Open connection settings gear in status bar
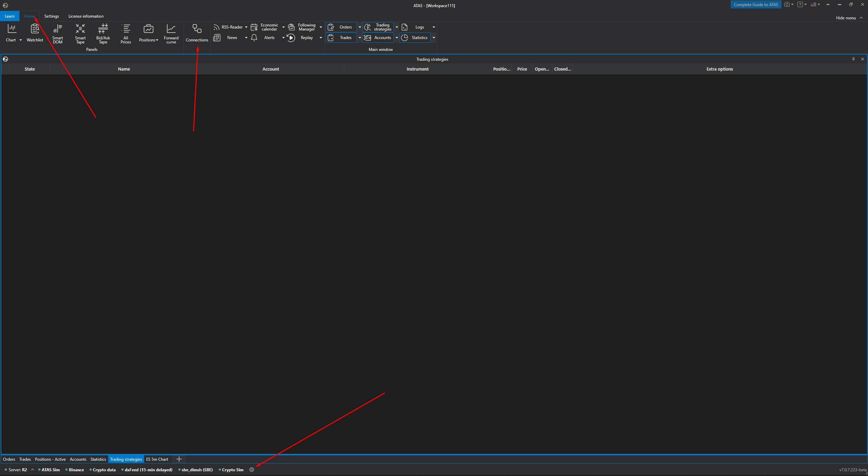The image size is (868, 476). [252, 470]
